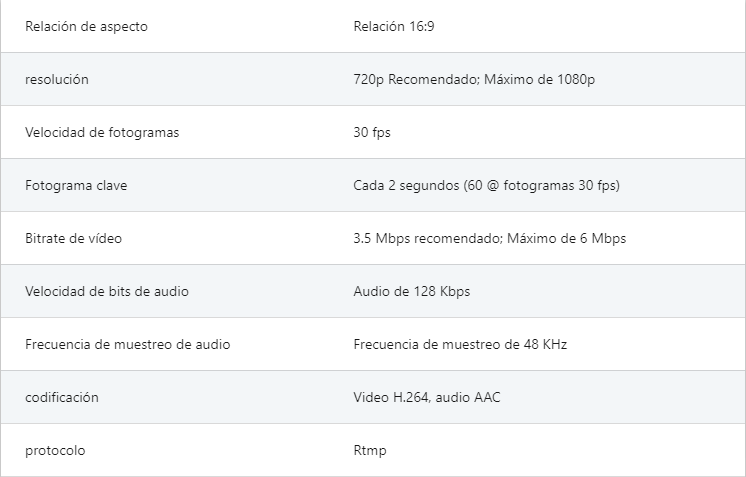Select '720p Recomendado; Máximo de 1080p' text
Image resolution: width=746 pixels, height=477 pixels.
coord(474,79)
